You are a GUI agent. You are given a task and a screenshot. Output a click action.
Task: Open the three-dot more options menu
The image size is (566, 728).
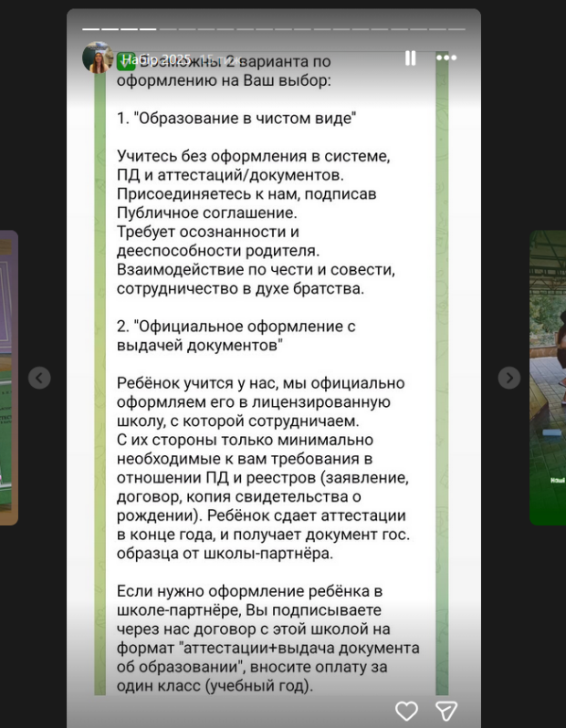(x=445, y=57)
